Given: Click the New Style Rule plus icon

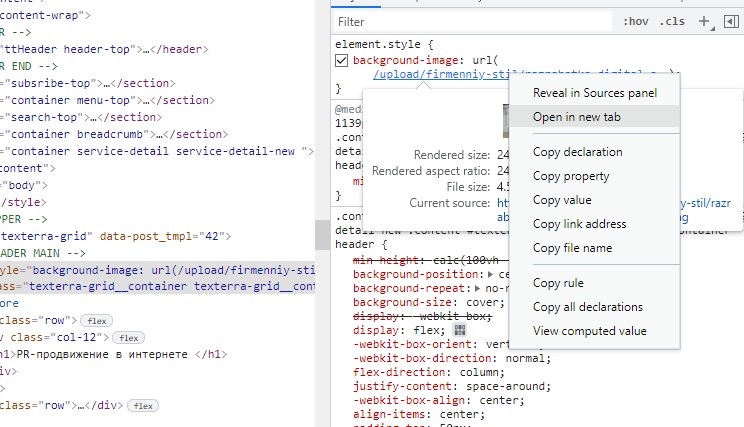Looking at the screenshot, I should pyautogui.click(x=704, y=20).
